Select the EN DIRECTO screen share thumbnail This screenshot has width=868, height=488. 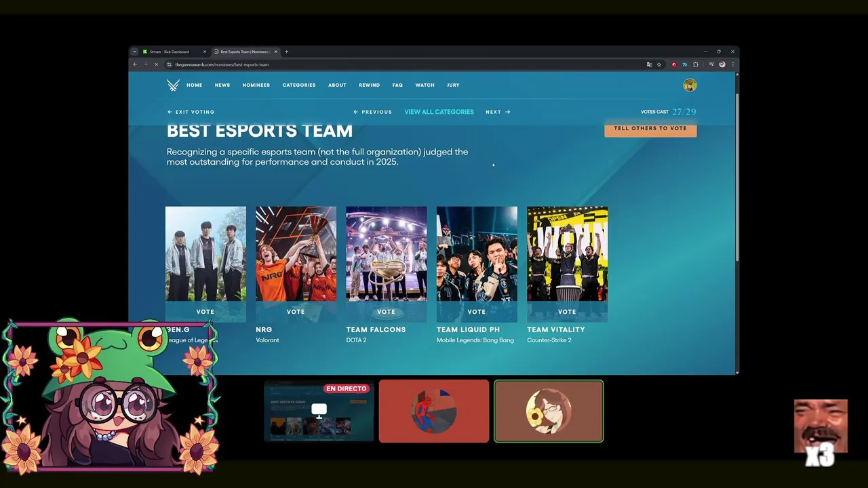coord(319,411)
